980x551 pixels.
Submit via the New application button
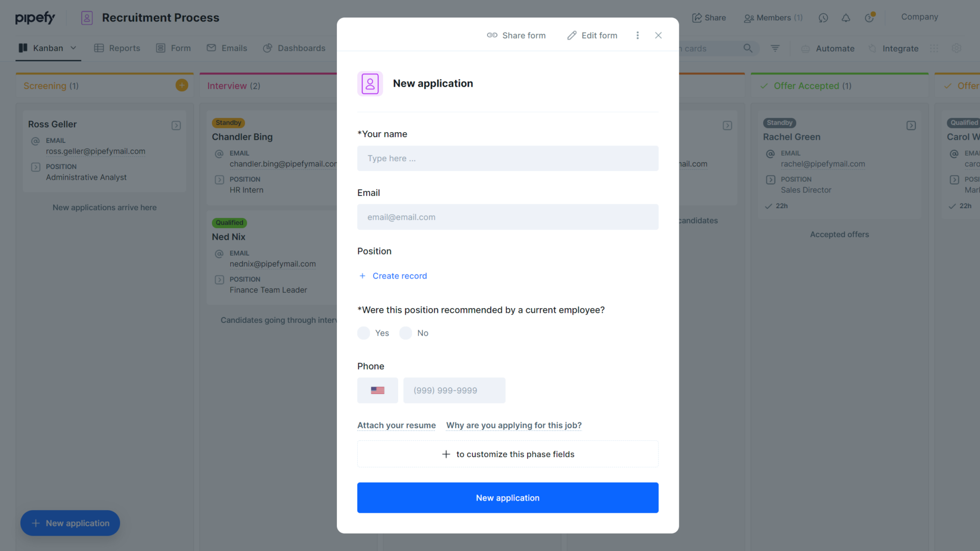click(507, 497)
